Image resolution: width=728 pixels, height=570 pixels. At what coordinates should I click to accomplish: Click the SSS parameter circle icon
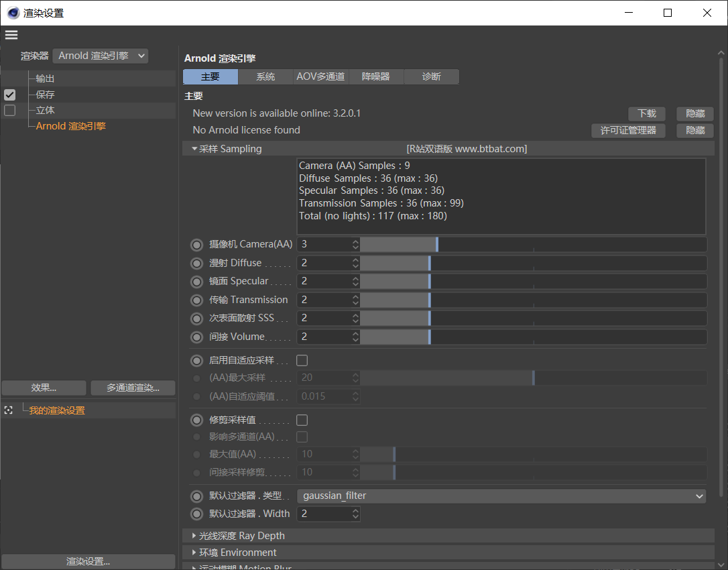coord(196,319)
